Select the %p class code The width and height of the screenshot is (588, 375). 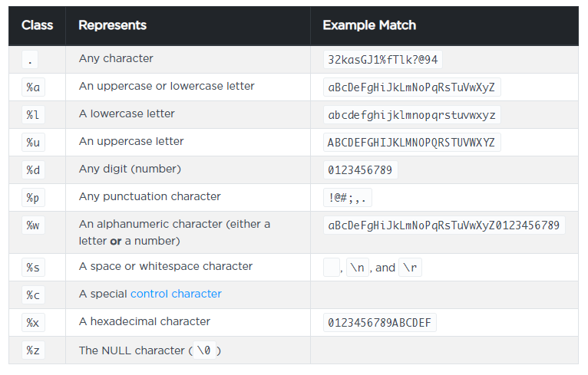point(33,197)
